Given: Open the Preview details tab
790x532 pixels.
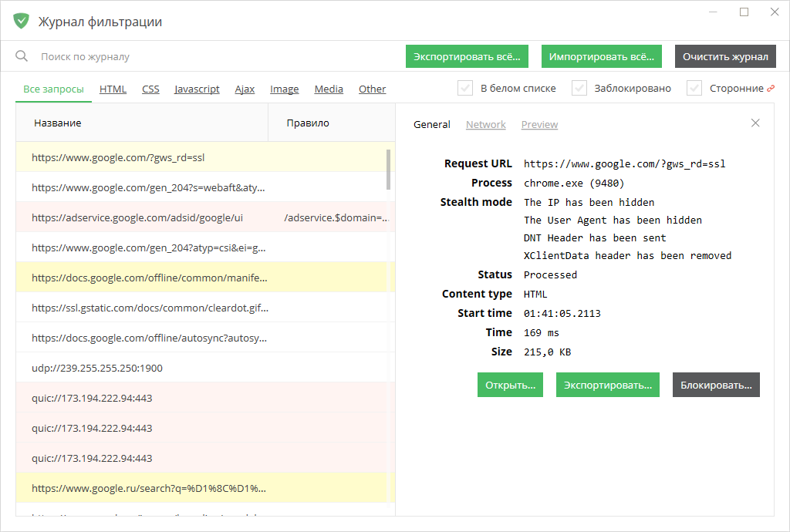Looking at the screenshot, I should coord(539,124).
